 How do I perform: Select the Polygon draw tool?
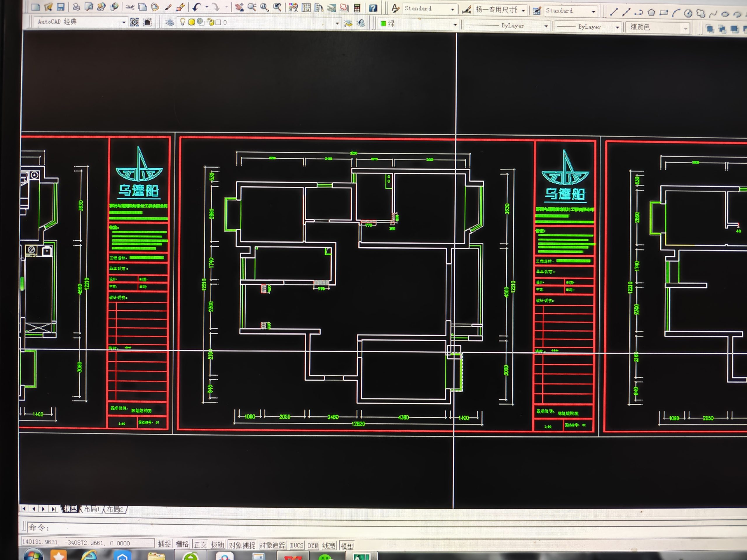pos(651,13)
